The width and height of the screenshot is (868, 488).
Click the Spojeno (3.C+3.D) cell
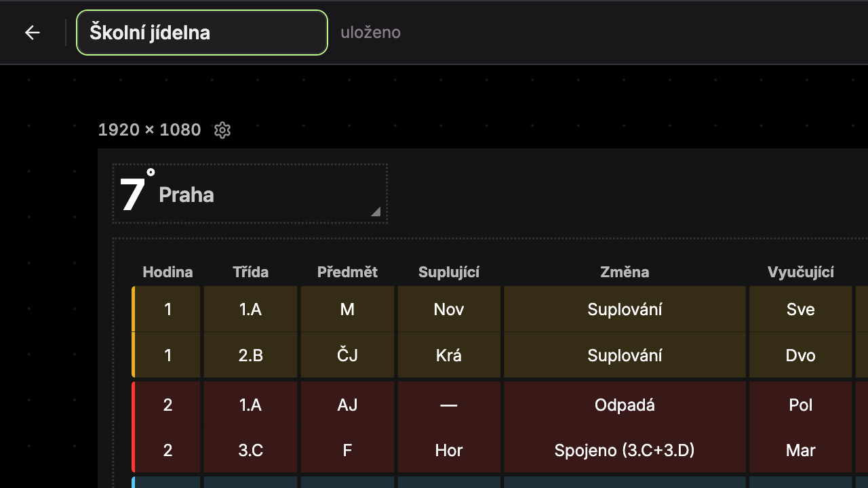[x=625, y=450]
